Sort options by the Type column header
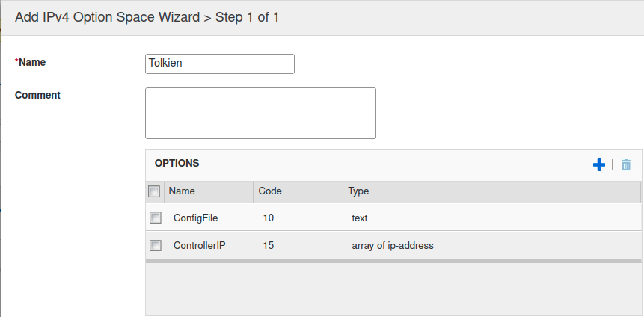 tap(358, 191)
